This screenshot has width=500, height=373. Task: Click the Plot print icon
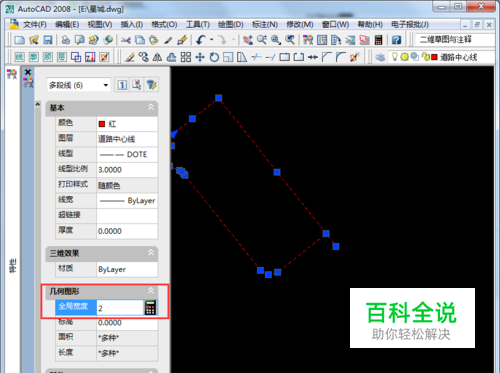pyautogui.click(x=66, y=40)
